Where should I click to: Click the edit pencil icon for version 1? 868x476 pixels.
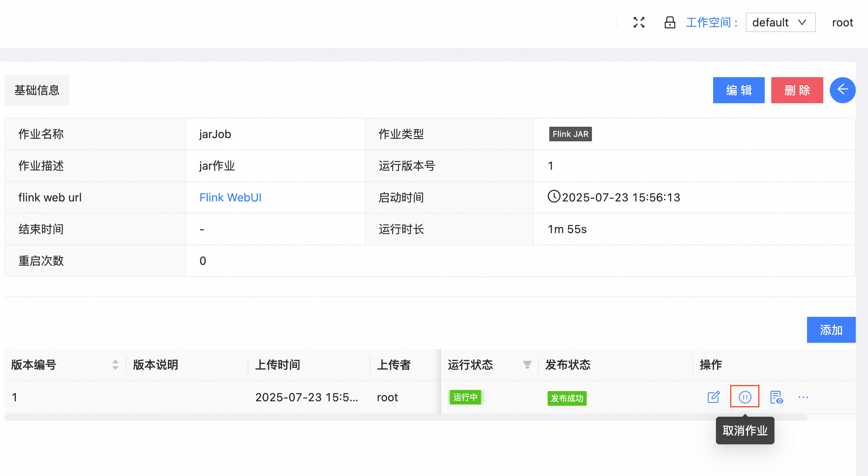714,397
